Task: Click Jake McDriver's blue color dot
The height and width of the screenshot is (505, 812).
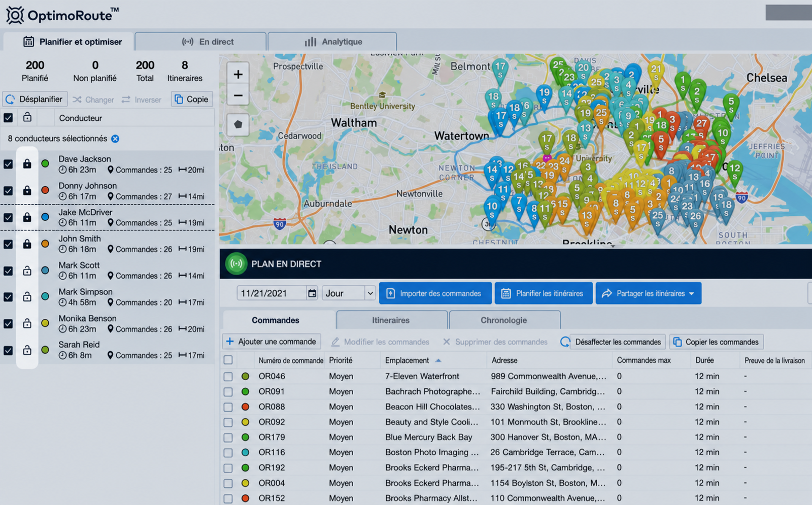Action: tap(45, 217)
